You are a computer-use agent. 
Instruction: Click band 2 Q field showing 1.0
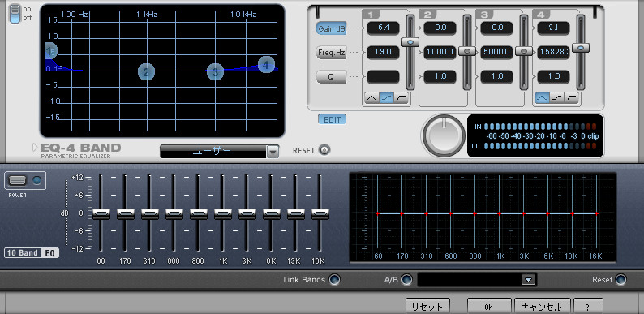pos(440,76)
